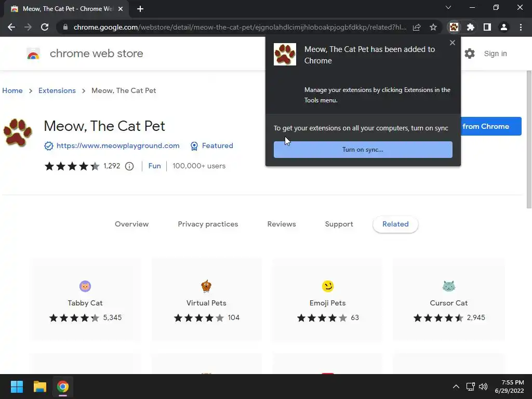This screenshot has width=532, height=399.
Task: Click the paw icon in the notification popup
Action: click(285, 54)
